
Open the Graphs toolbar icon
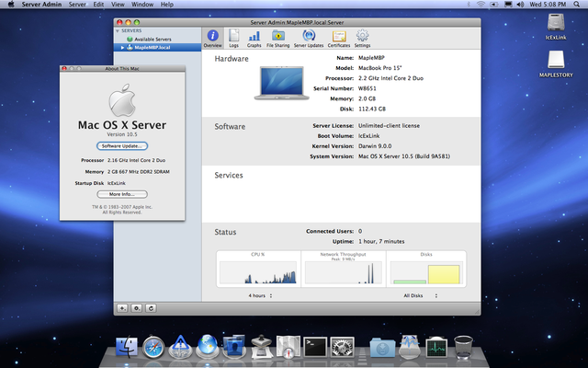click(254, 39)
